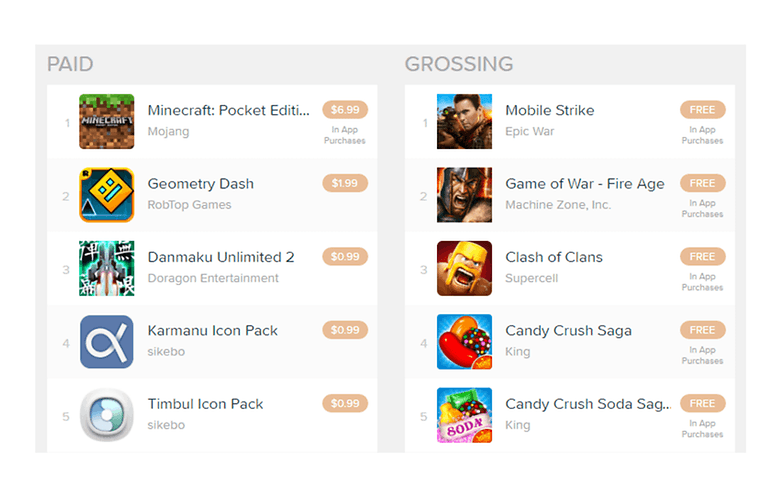Select the Geometry Dash app icon
Viewport: 782px width, 498px height.
[x=107, y=194]
